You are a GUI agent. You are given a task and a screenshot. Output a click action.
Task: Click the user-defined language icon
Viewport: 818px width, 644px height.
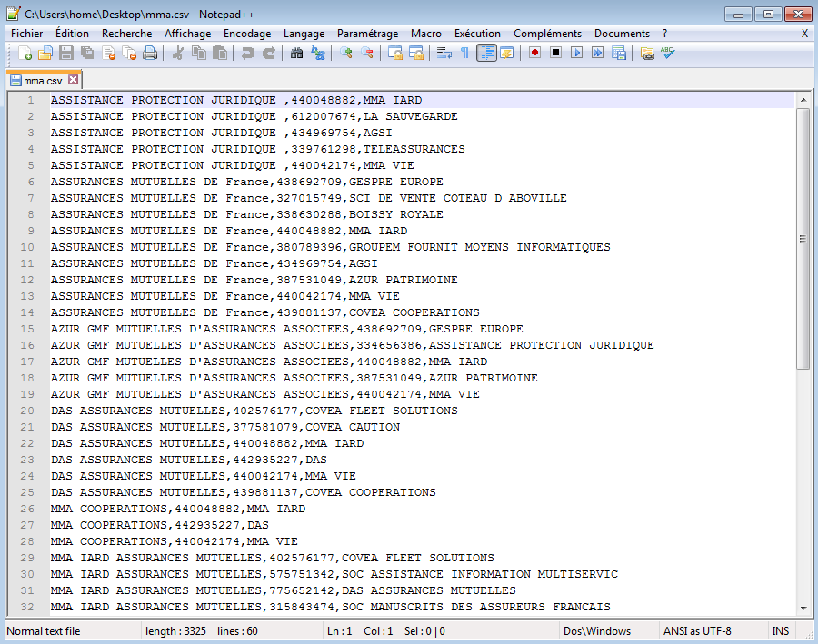(506, 54)
